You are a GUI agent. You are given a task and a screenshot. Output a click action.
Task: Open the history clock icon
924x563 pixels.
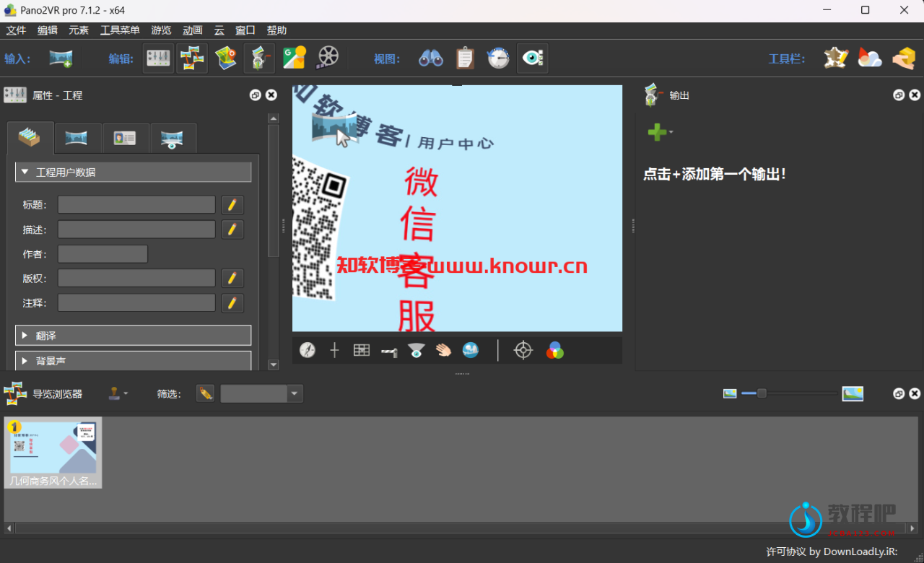[498, 58]
